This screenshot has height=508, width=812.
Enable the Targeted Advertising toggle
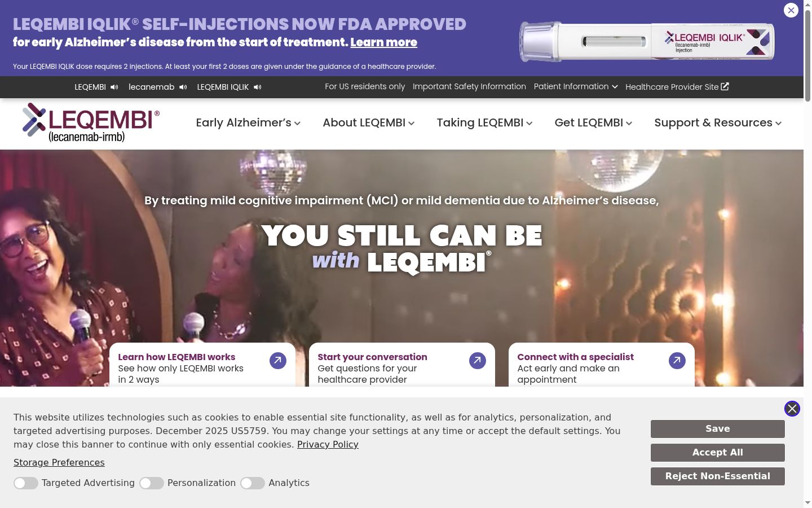pyautogui.click(x=26, y=483)
